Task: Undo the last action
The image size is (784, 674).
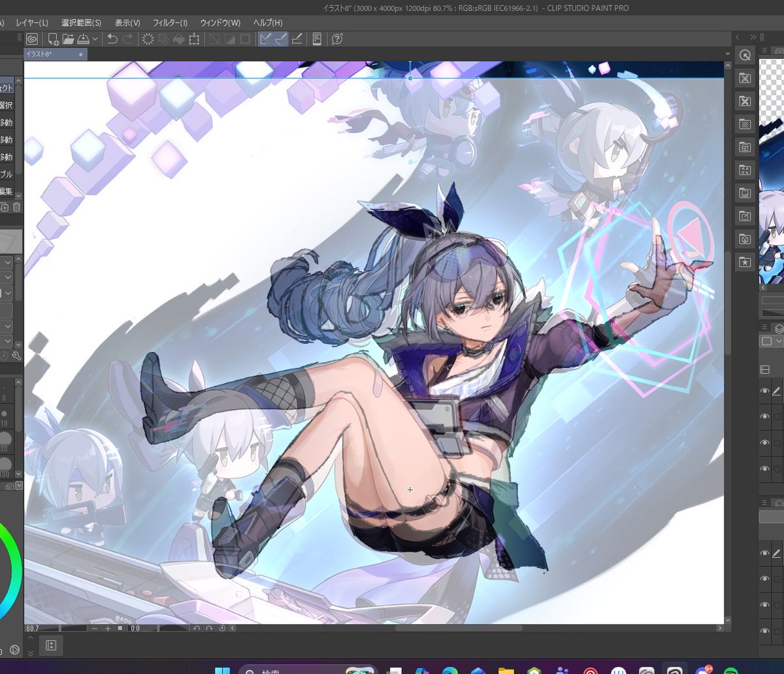Action: pyautogui.click(x=112, y=39)
